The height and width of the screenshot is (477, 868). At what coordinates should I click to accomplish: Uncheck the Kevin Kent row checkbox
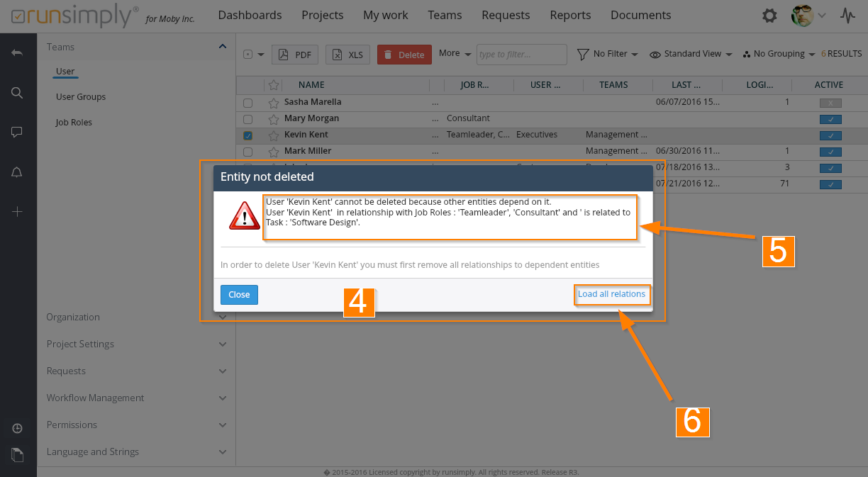coord(247,135)
